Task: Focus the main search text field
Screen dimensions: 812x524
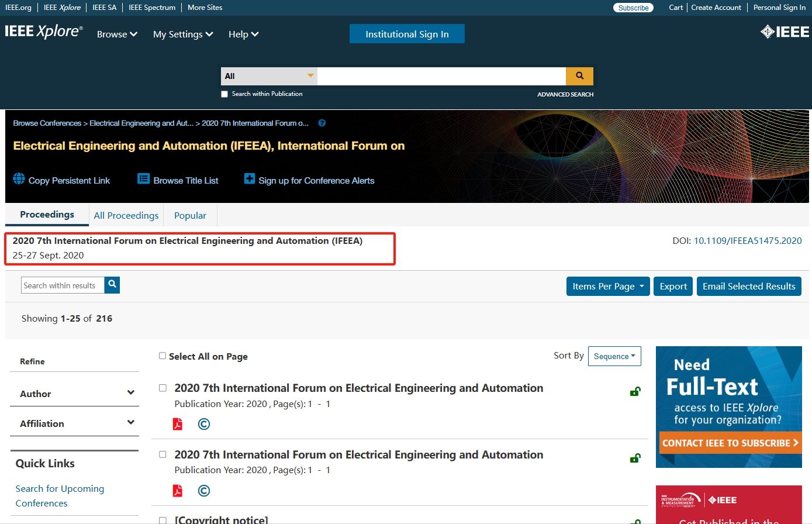Action: [441, 76]
